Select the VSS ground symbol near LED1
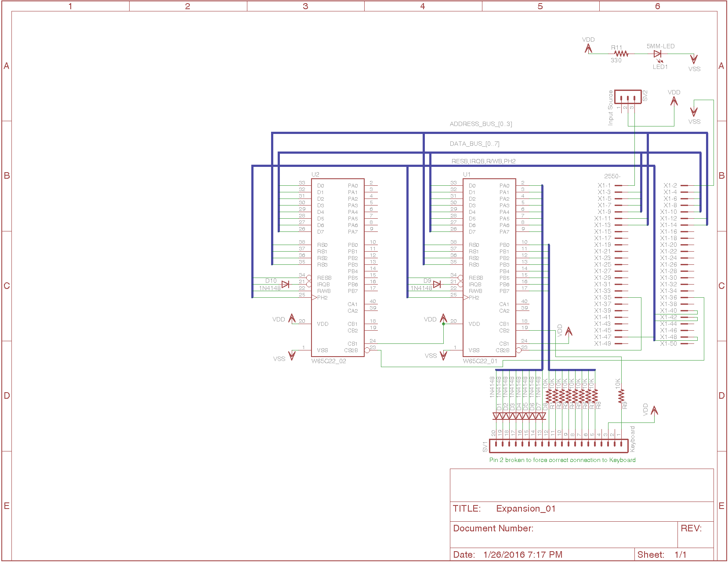Screen dimensions: 728x563 (694, 59)
